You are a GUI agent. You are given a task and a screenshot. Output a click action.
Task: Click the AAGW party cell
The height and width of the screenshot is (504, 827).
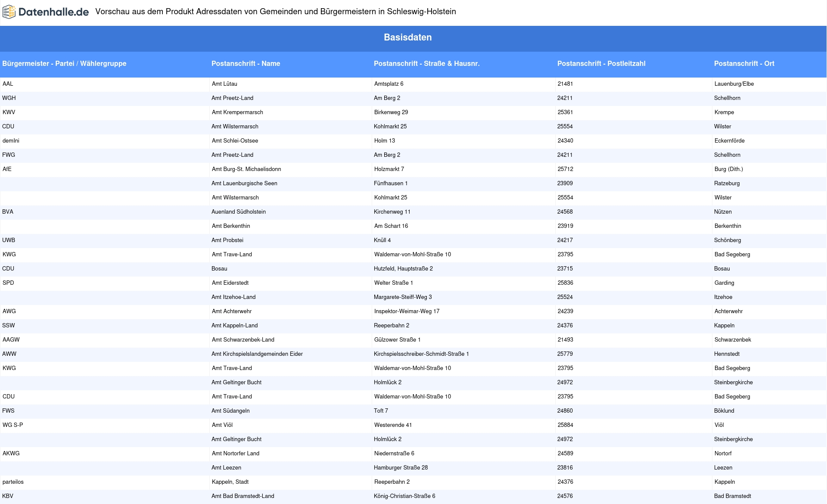click(x=11, y=340)
